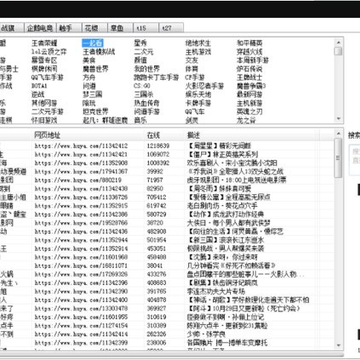Sort by the 在线 column header

pyautogui.click(x=153, y=135)
